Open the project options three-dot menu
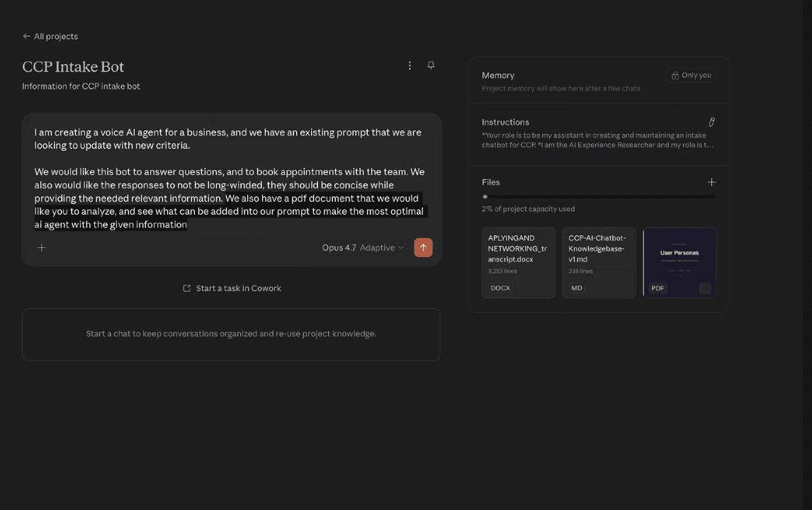 coord(410,66)
